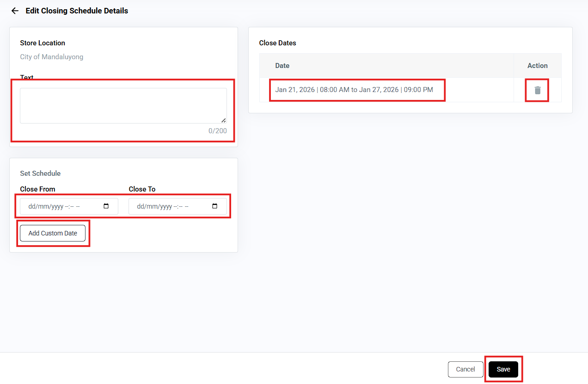This screenshot has height=384, width=588.
Task: Cancel editing the closing schedule
Action: click(465, 369)
